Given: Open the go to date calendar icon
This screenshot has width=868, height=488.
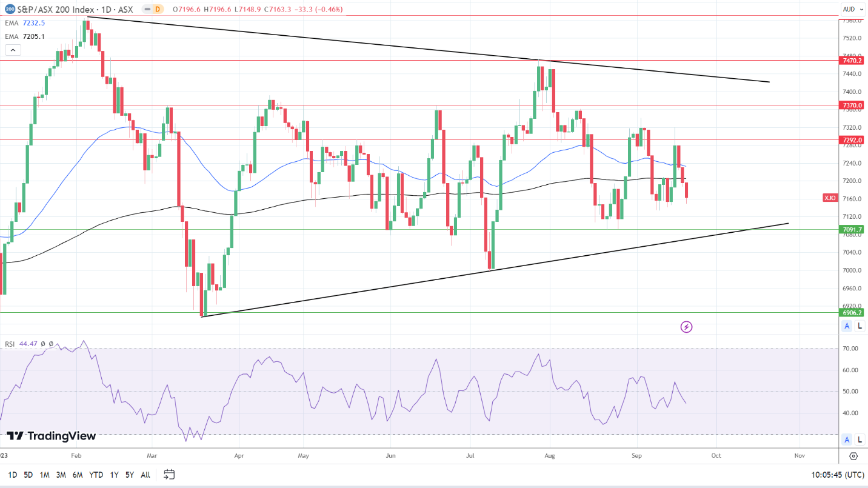Looking at the screenshot, I should (169, 474).
